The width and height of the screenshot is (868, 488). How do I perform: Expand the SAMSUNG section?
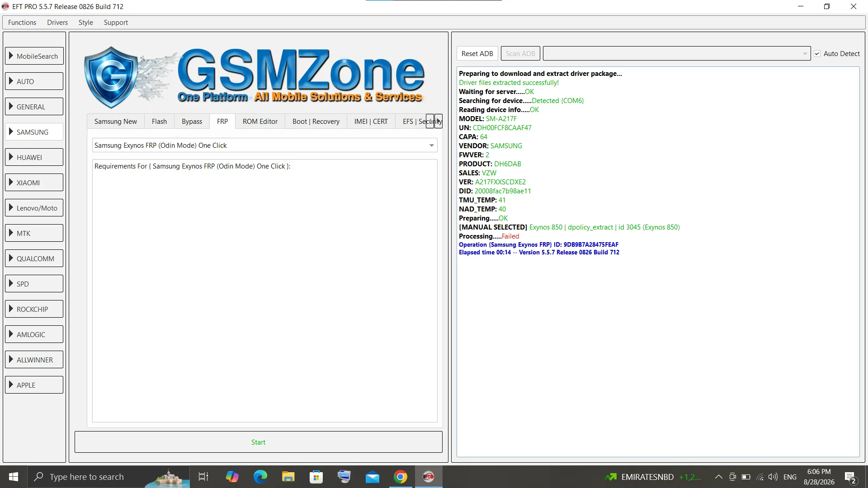click(x=34, y=132)
